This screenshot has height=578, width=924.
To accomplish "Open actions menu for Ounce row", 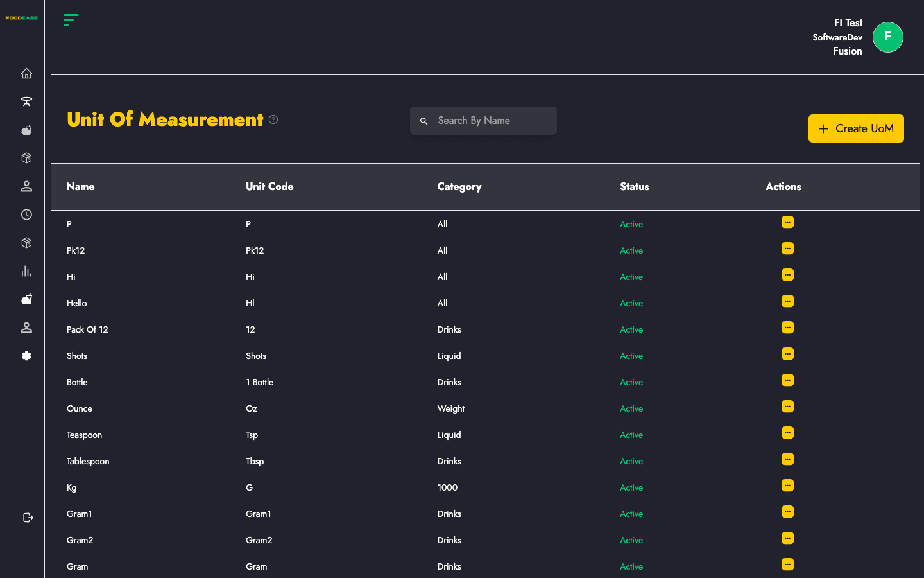I will (x=788, y=407).
